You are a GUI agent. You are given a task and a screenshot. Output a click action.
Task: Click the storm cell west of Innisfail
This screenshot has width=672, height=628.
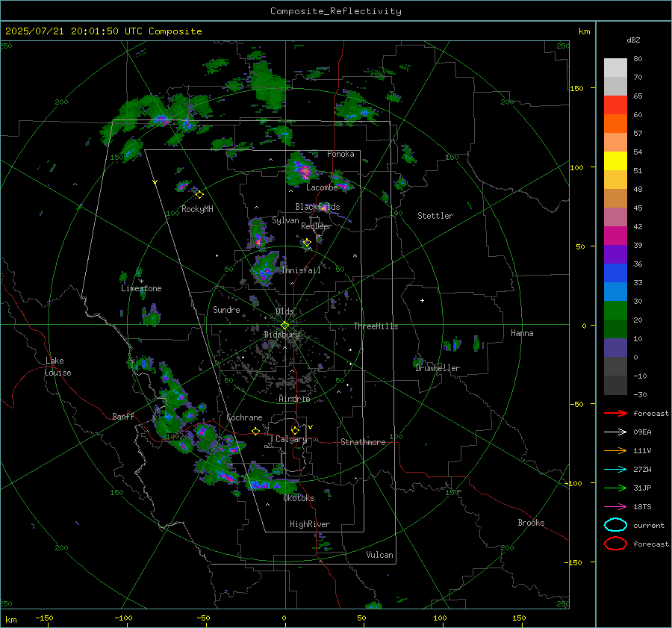(265, 268)
